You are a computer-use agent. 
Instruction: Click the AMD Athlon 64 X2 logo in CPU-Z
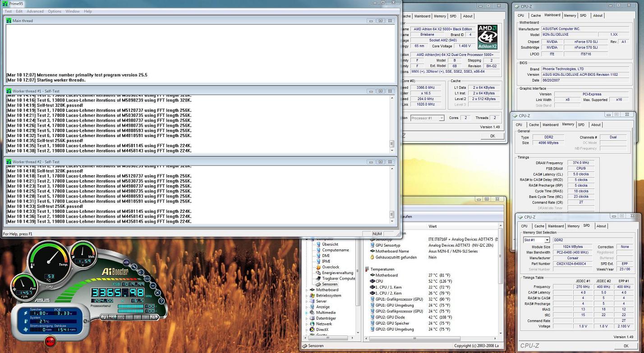click(x=488, y=37)
